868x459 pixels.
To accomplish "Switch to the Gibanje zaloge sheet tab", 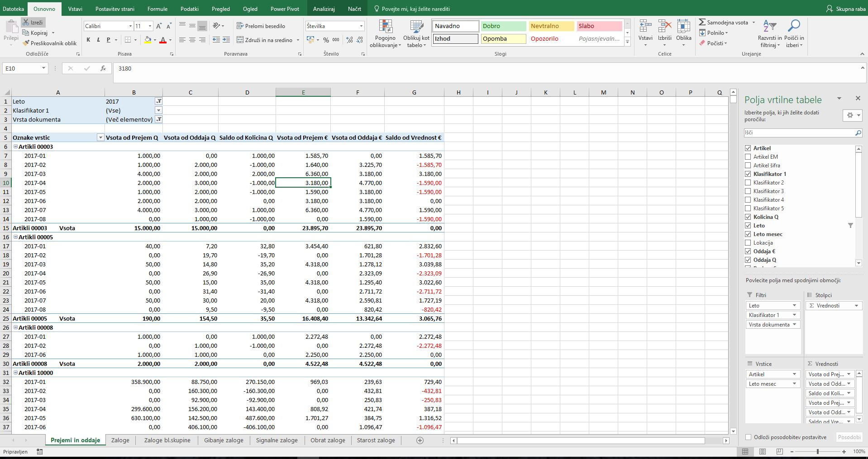I will [x=224, y=440].
